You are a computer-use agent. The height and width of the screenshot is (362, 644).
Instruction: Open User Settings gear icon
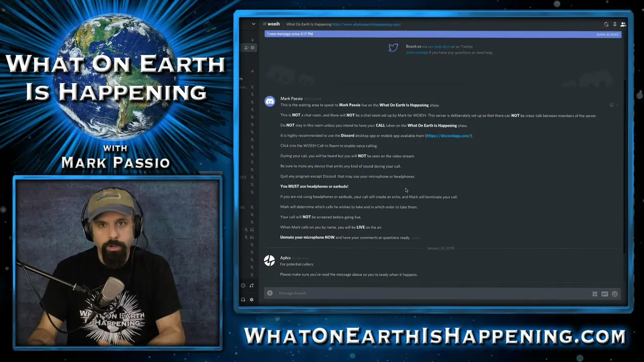(252, 300)
